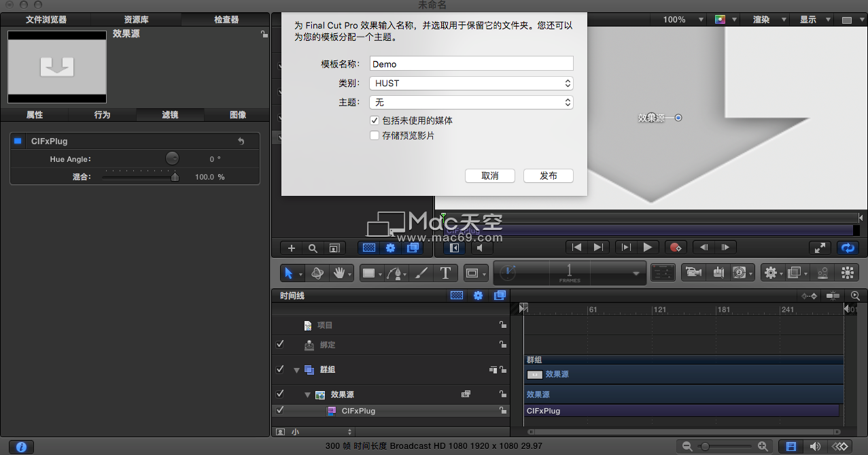Click the Make Particles icon
The image size is (868, 455).
coord(823,273)
